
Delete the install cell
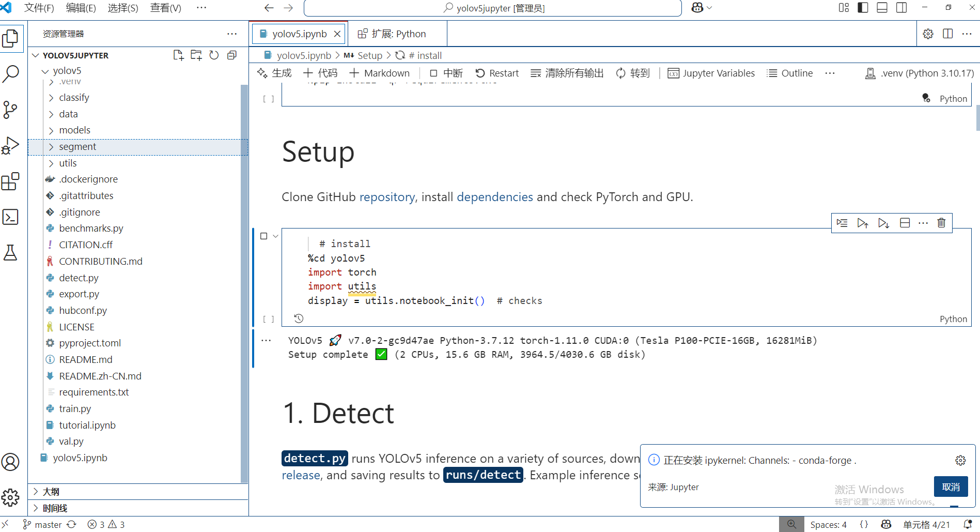click(941, 223)
